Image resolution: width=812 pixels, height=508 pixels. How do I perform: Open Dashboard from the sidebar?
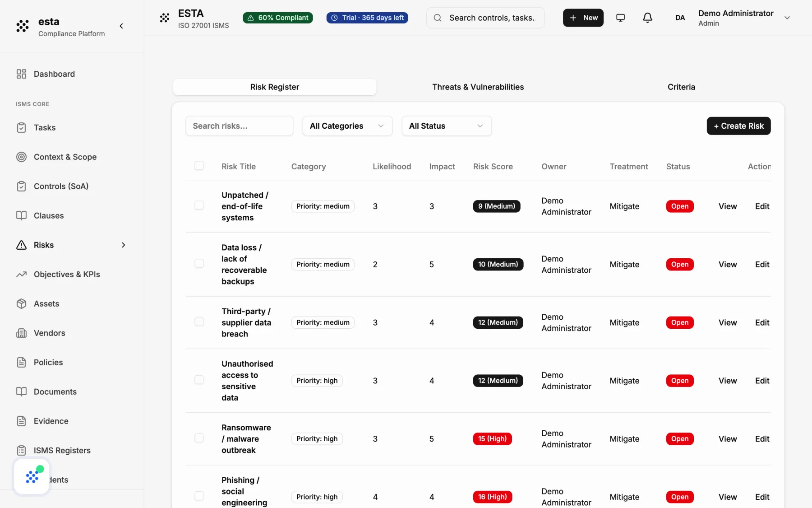tap(54, 74)
